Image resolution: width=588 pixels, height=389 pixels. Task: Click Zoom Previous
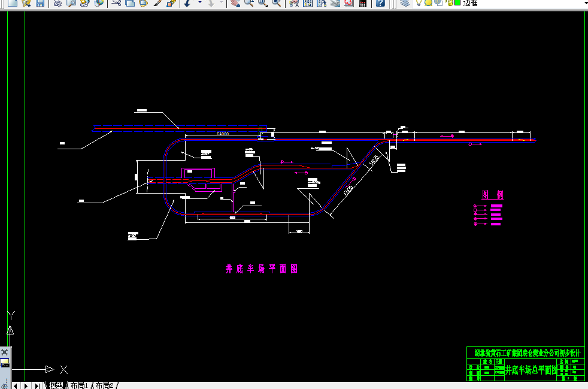coord(277,3)
